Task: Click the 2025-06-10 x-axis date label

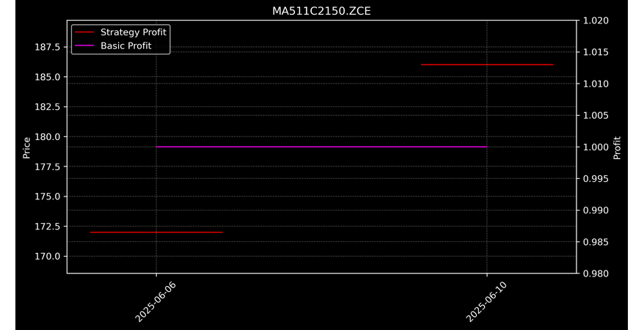Action: click(487, 301)
